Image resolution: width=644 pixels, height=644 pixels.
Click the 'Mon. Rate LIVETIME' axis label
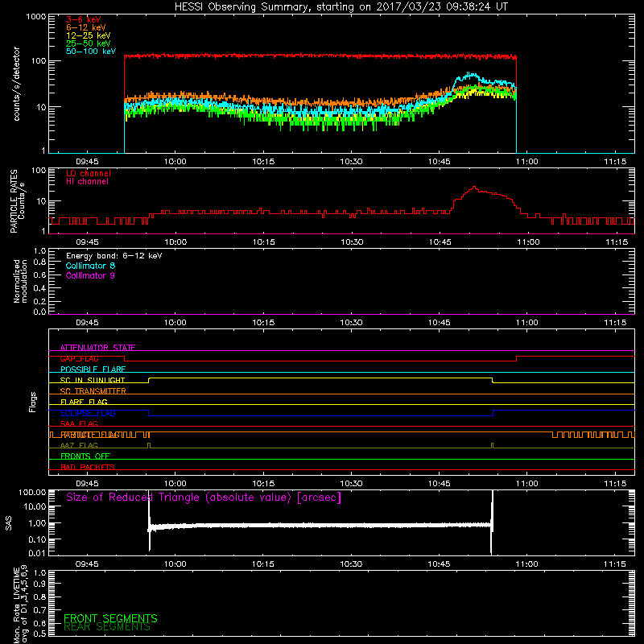click(x=16, y=604)
